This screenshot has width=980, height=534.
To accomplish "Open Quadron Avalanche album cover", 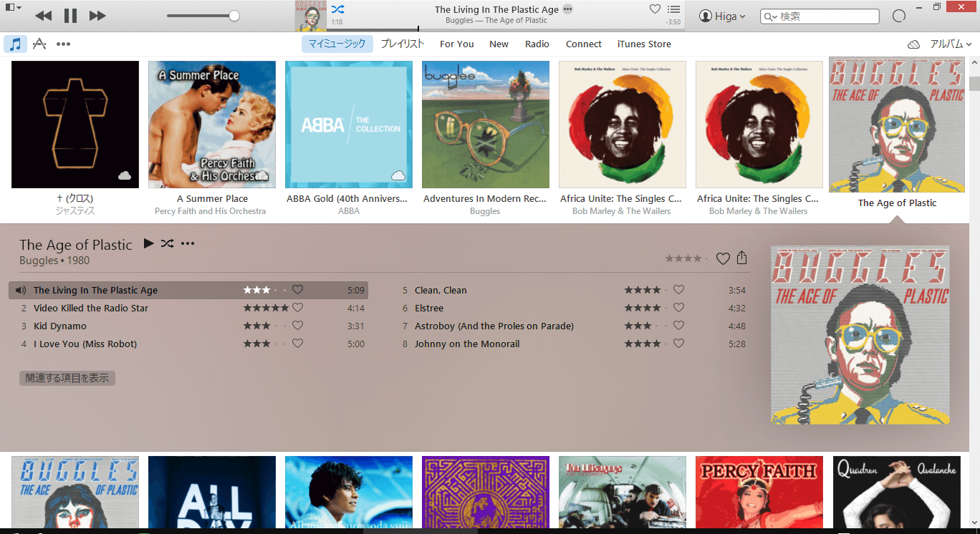I will 896,492.
